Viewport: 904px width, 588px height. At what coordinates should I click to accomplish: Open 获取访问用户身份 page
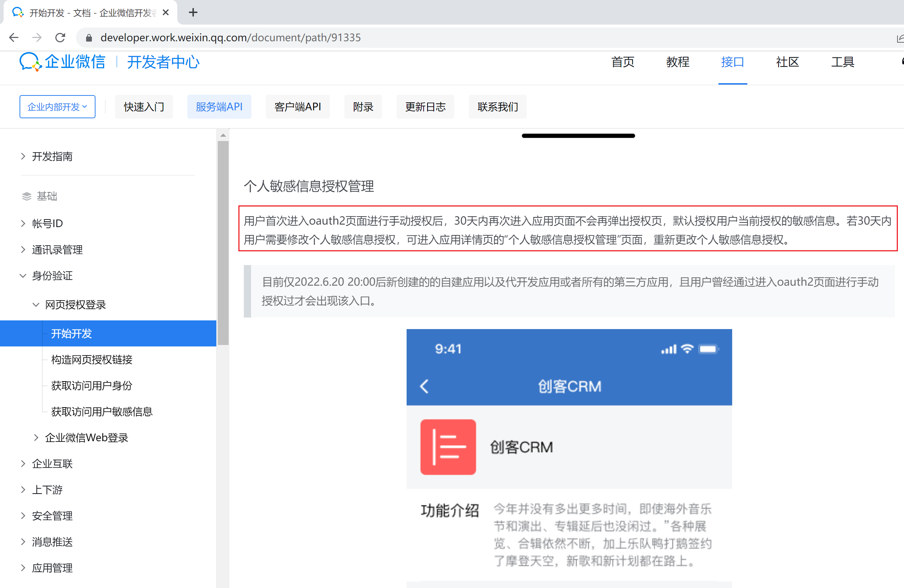pos(92,386)
